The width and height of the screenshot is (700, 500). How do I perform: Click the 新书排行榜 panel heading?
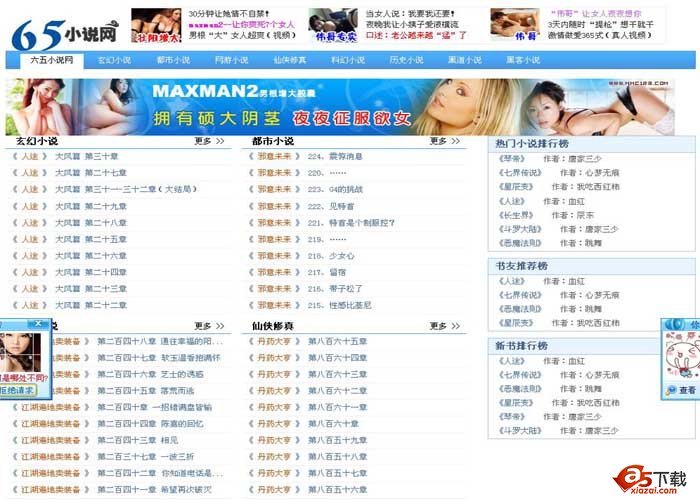(522, 346)
